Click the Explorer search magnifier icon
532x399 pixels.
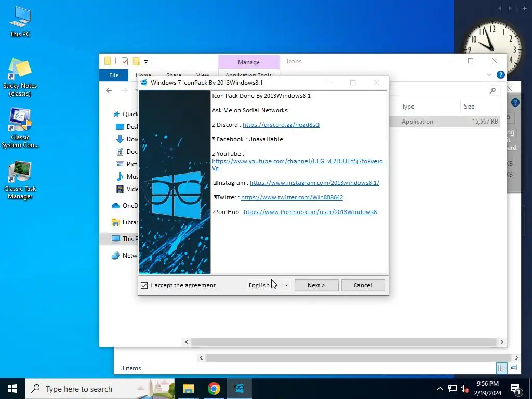tap(493, 90)
